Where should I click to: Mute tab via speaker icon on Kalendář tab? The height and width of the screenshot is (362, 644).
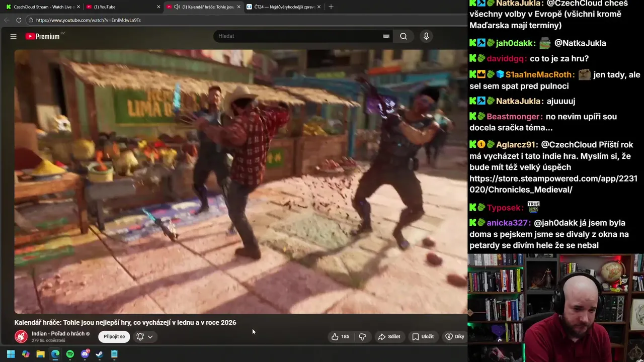pyautogui.click(x=177, y=7)
